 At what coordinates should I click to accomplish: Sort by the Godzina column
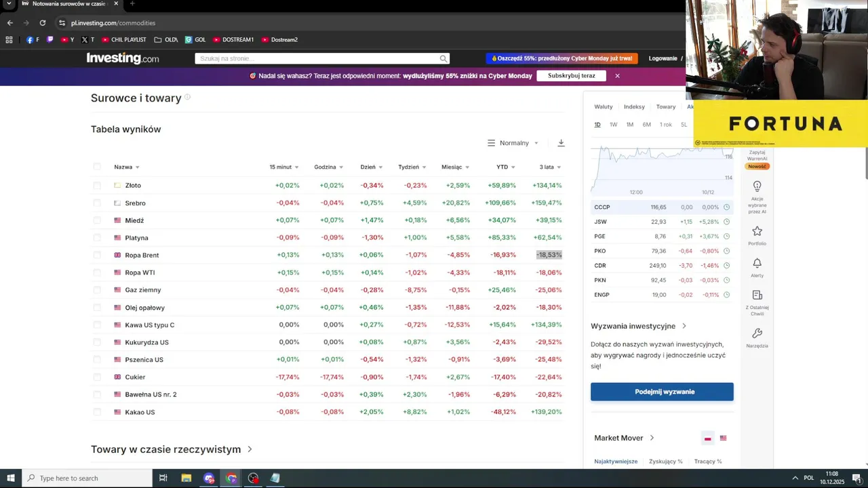[x=329, y=167]
